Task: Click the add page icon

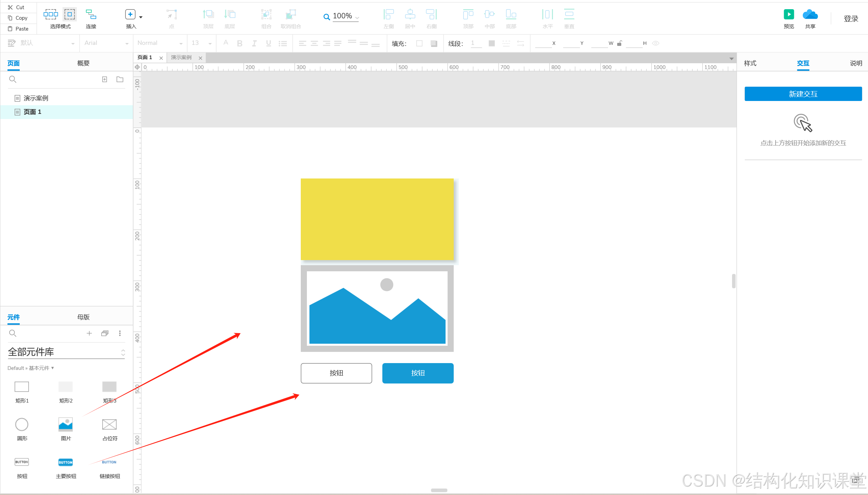Action: [x=105, y=79]
